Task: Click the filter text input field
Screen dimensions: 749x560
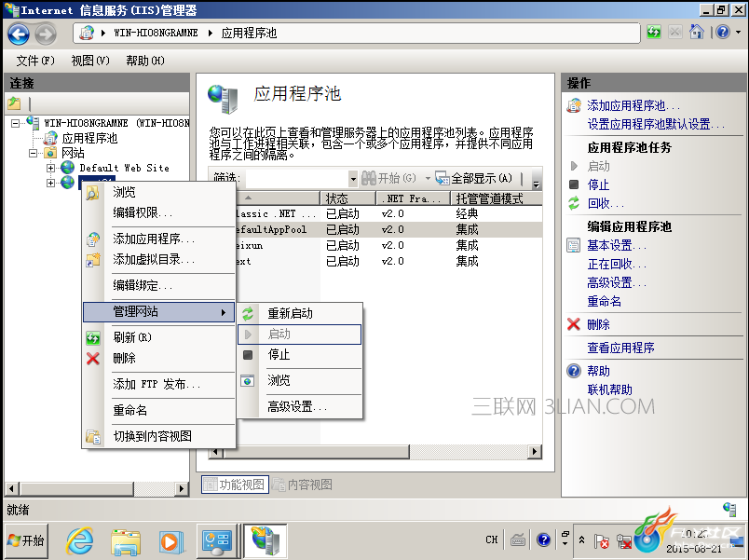Action: [x=296, y=179]
